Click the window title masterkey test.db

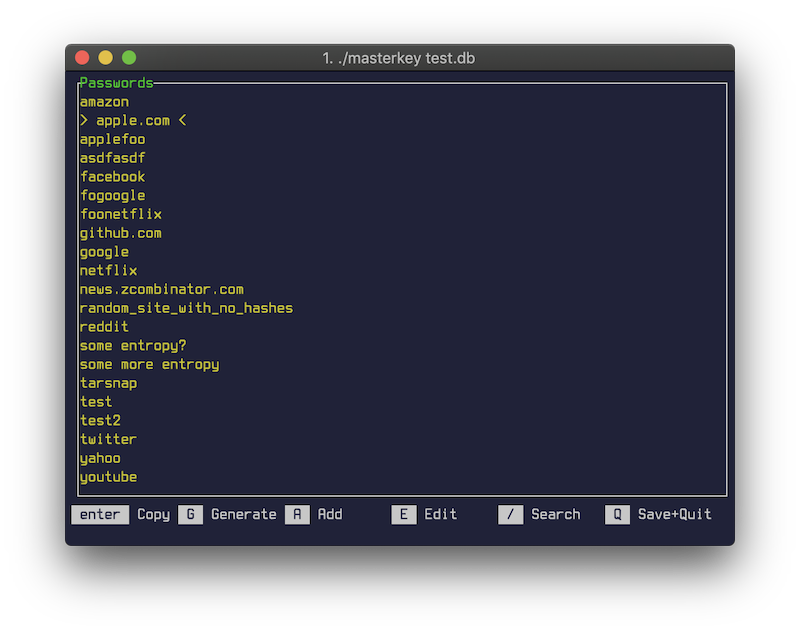pyautogui.click(x=398, y=58)
